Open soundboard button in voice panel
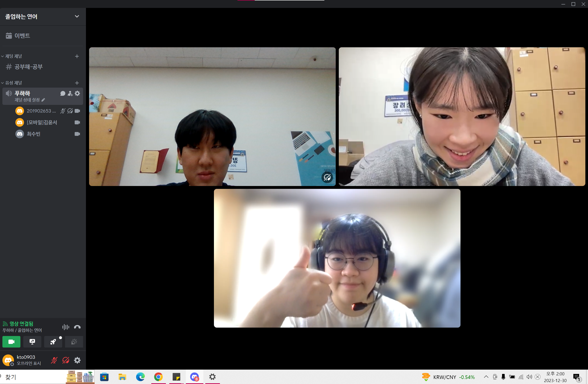 tap(74, 342)
